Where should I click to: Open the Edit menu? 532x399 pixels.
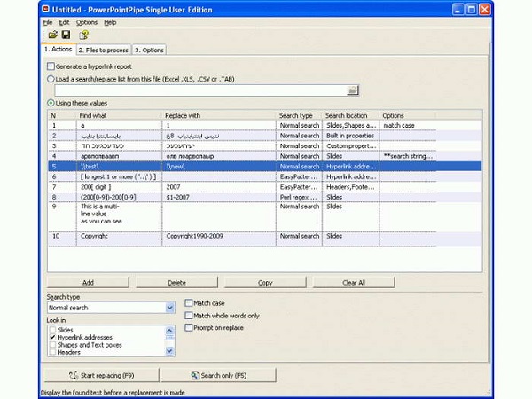coord(64,22)
